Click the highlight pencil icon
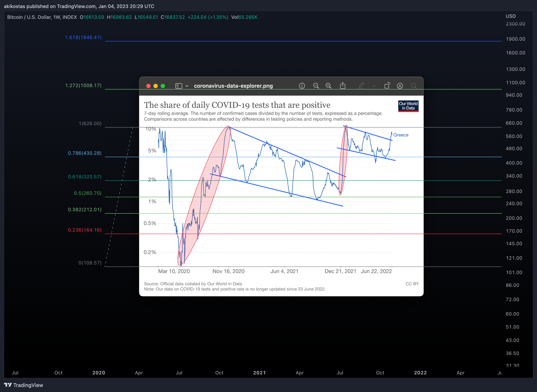The width and height of the screenshot is (537, 392). coord(361,85)
